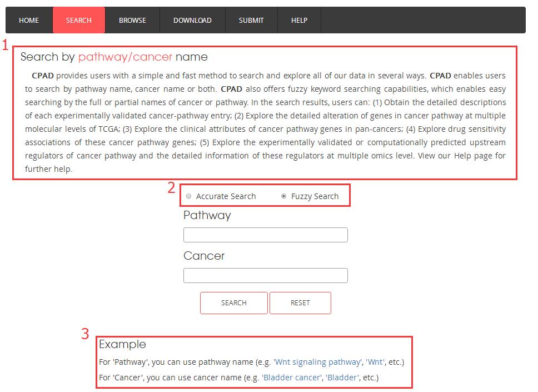Screen dimensions: 538x392
Task: Open the DOWNLOAD menu item
Action: coord(192,21)
